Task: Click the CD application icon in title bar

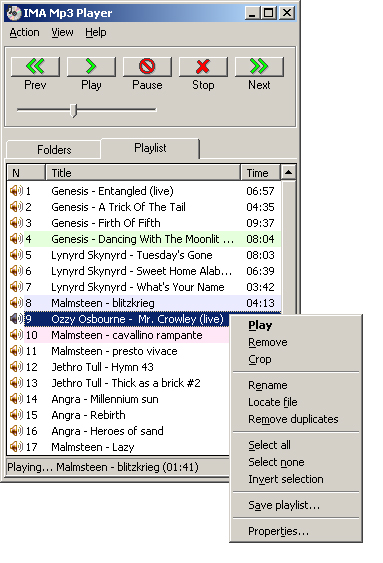Action: pyautogui.click(x=14, y=13)
